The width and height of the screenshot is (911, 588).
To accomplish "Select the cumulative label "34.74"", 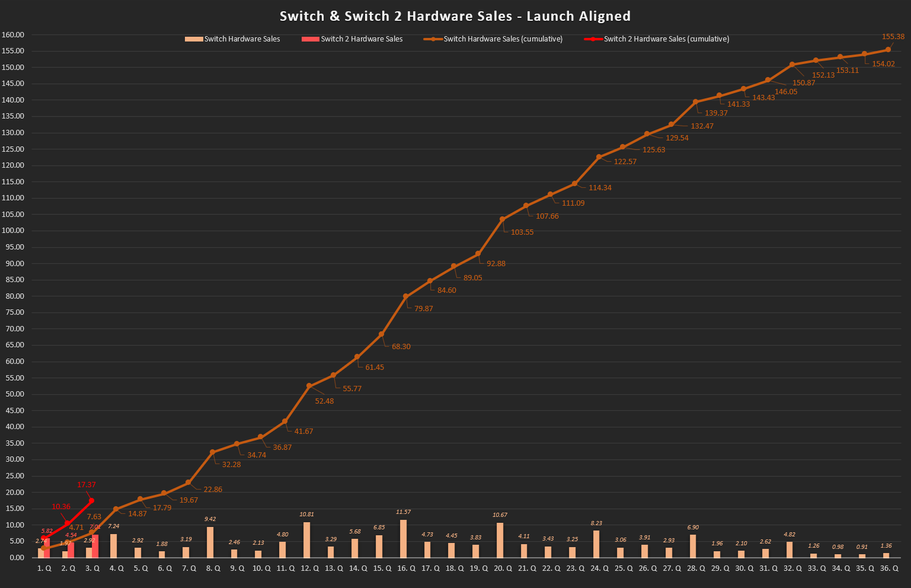I will 257,455.
